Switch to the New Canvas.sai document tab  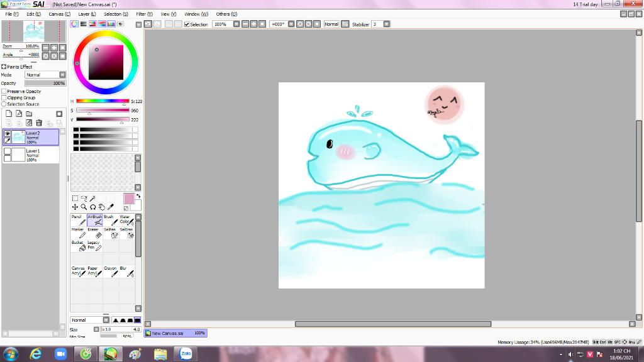point(175,333)
